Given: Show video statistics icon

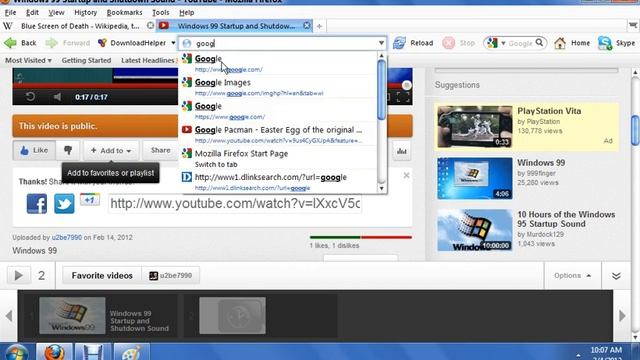Looking at the screenshot, I should coord(402,151).
